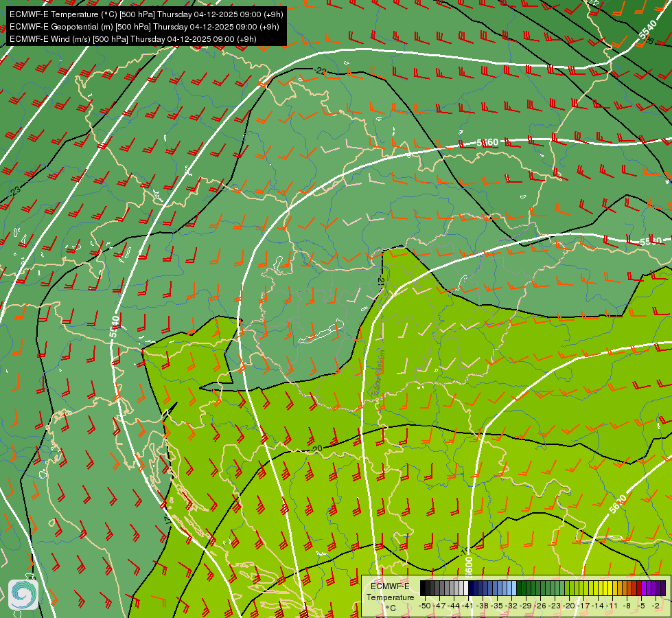Click the -20 isotherm label on map
672x618 pixels.
[x=316, y=449]
